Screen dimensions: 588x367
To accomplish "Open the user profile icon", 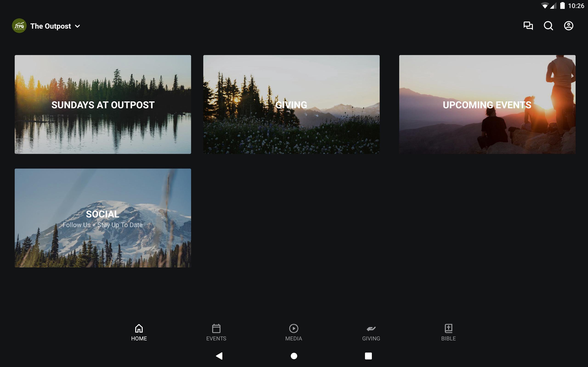I will [x=568, y=26].
